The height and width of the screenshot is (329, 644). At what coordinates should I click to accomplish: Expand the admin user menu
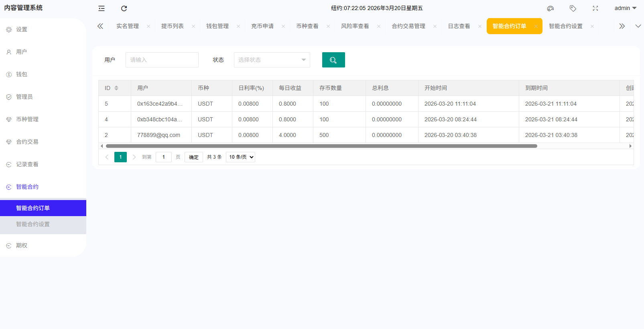[x=625, y=8]
